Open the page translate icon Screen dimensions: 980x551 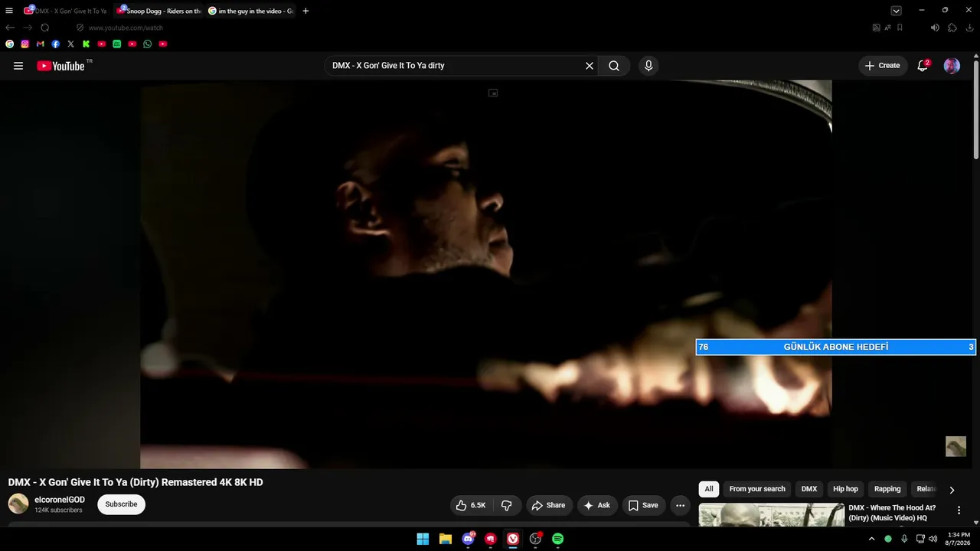click(x=888, y=28)
